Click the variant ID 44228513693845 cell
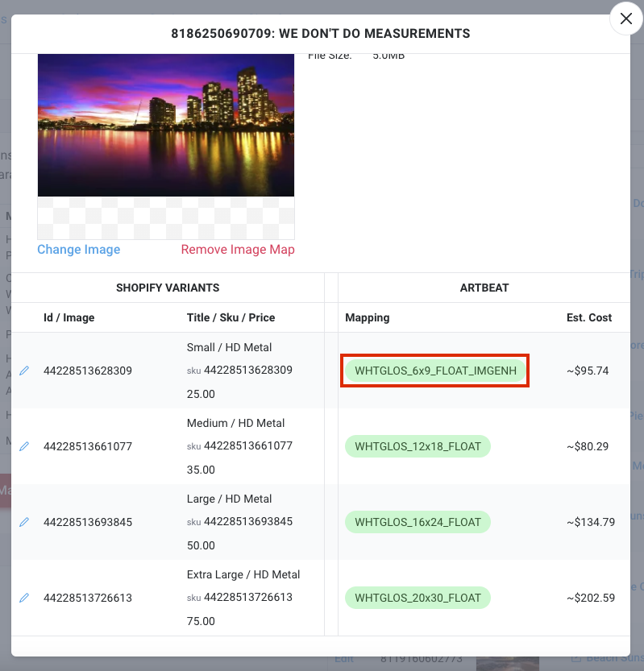This screenshot has height=671, width=644. [x=88, y=522]
